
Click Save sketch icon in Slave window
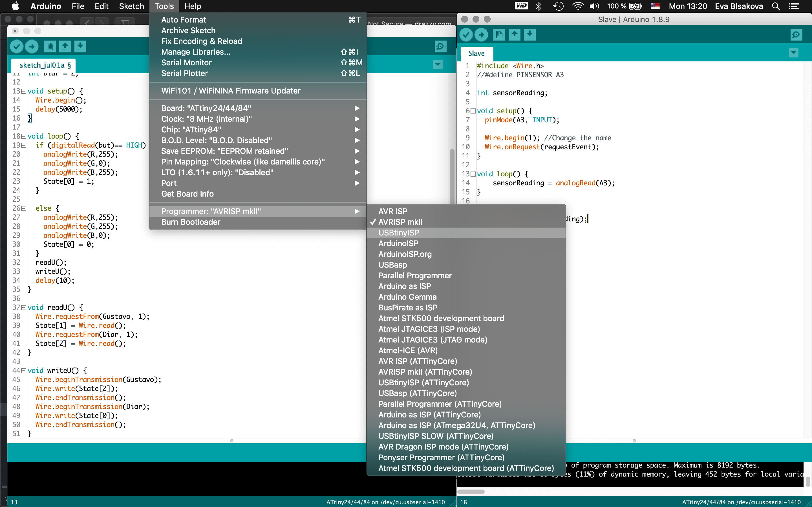pyautogui.click(x=529, y=35)
